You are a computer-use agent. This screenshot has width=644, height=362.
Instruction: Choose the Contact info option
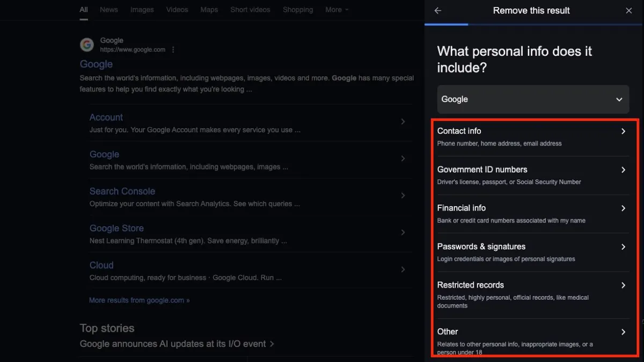pyautogui.click(x=533, y=137)
